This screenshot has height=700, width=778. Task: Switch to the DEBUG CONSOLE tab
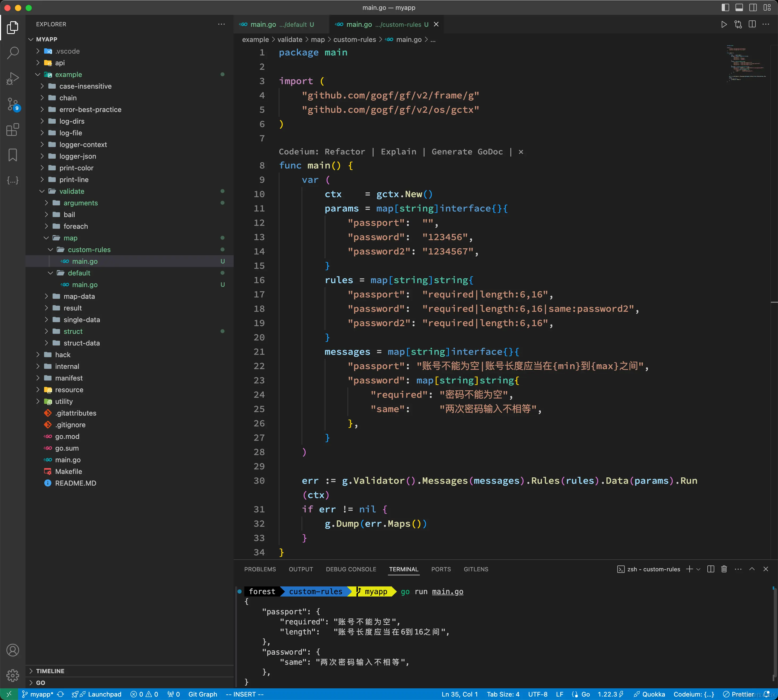click(x=351, y=569)
